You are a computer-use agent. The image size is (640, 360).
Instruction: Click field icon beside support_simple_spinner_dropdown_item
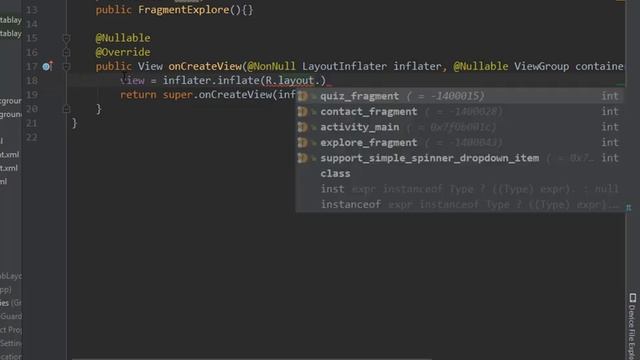tap(302, 158)
